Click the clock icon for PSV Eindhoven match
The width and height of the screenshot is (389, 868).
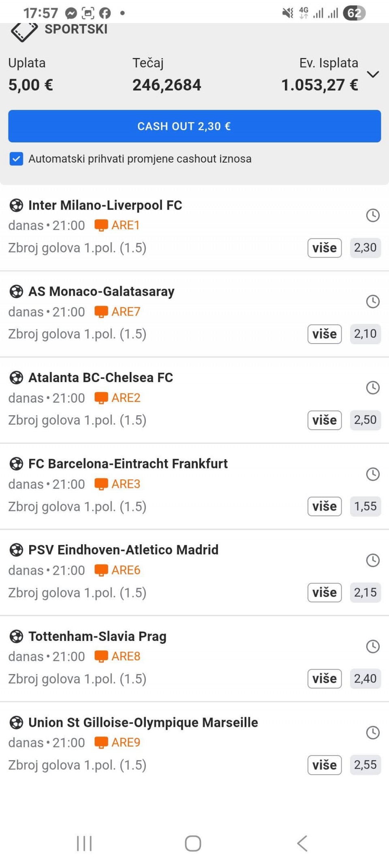click(x=373, y=560)
